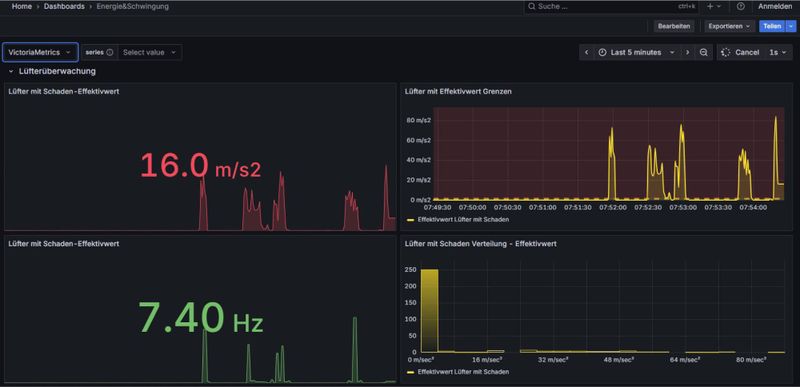Viewport: 800px width, 387px height.
Task: Click the Anmelden sign-in link
Action: click(775, 7)
